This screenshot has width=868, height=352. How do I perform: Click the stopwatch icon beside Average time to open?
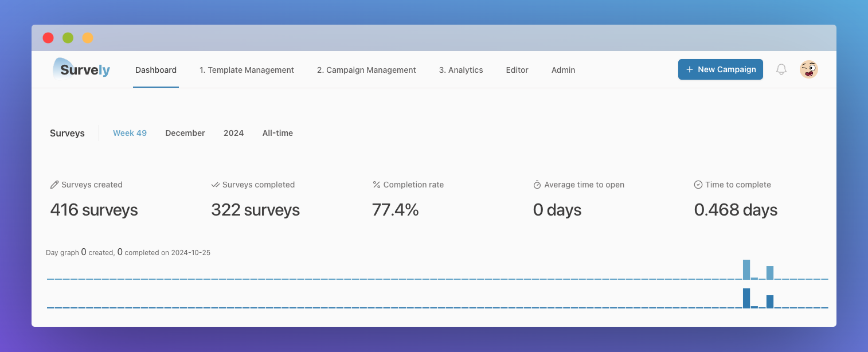(537, 184)
